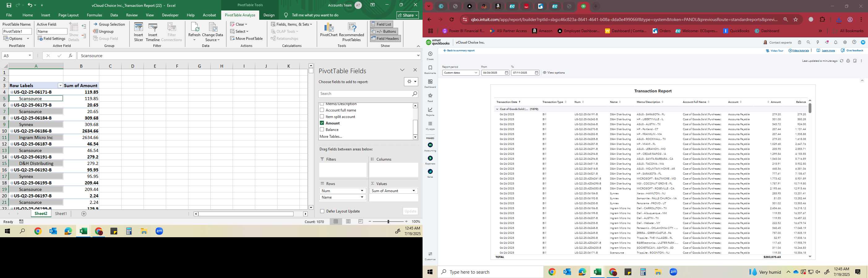The image size is (868, 278).
Task: Open the cell Name Box dropdown
Action: 30,56
